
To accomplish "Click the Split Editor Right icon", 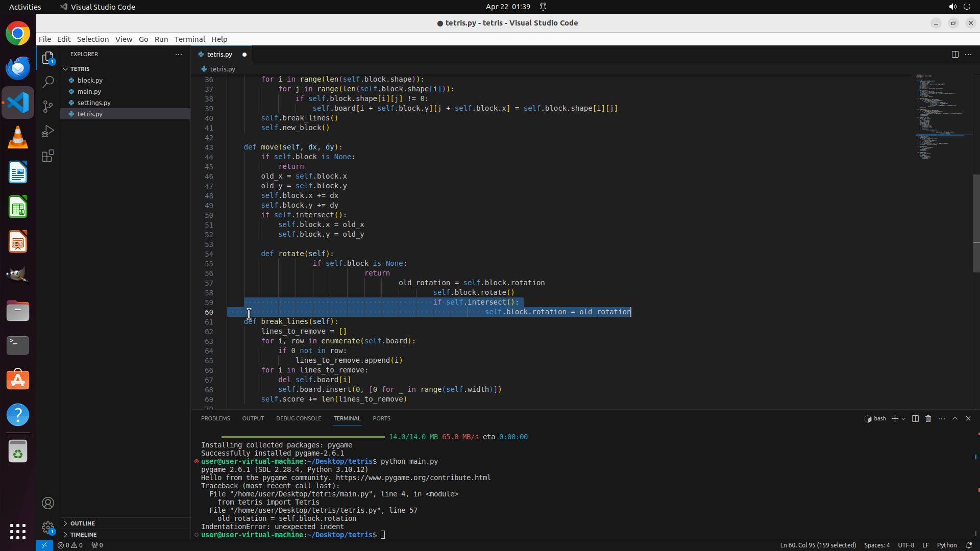I will click(x=954, y=55).
